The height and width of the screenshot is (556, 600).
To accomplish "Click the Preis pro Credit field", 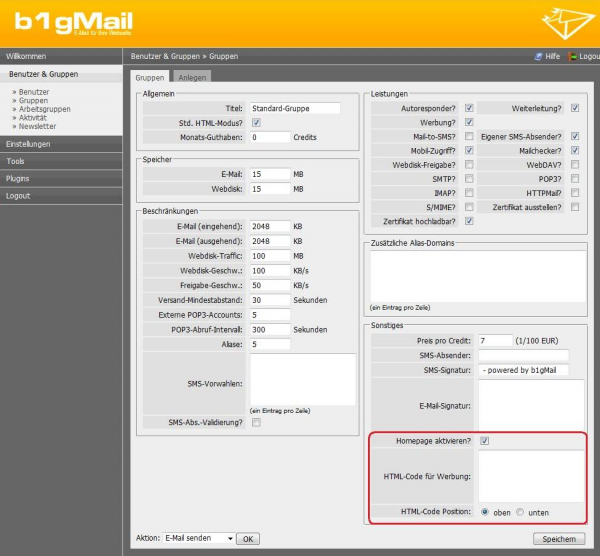I will (x=496, y=341).
